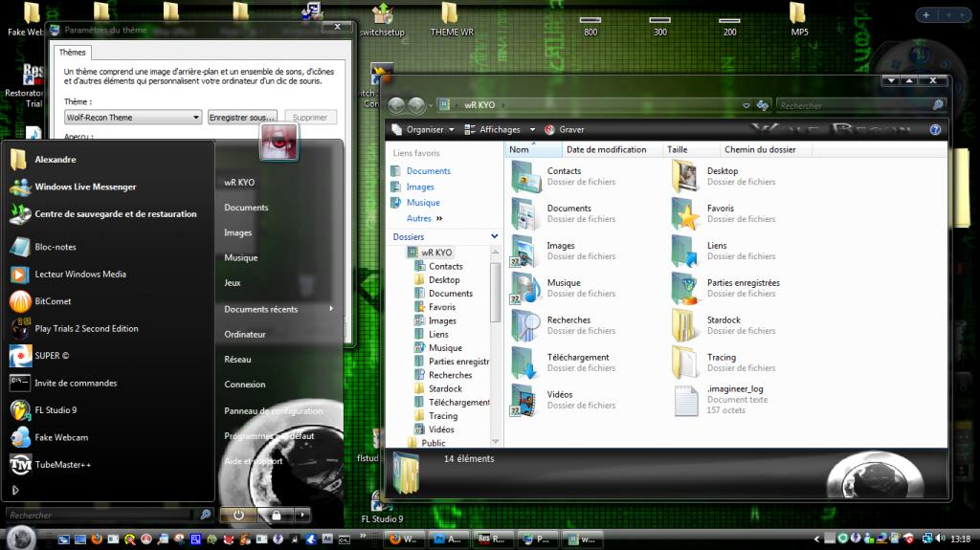Open Panneau de configuration from Start menu

(274, 410)
